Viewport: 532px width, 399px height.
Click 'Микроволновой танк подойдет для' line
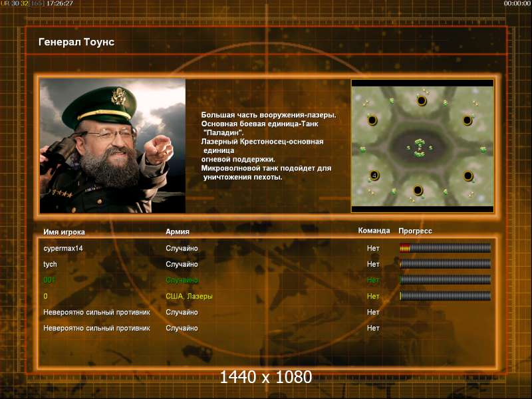tap(267, 168)
